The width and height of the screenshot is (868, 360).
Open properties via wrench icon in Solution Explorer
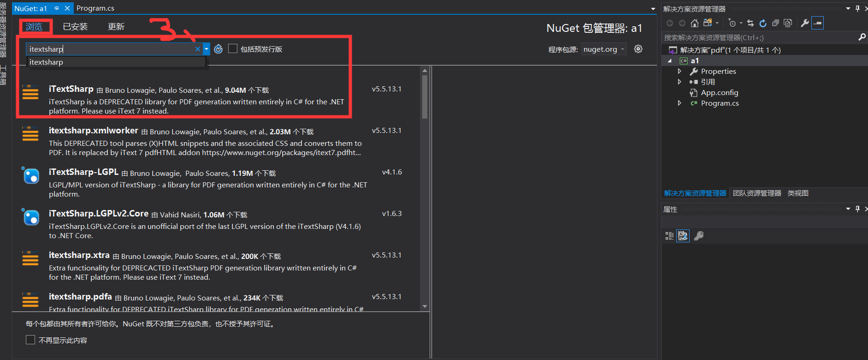coord(805,23)
